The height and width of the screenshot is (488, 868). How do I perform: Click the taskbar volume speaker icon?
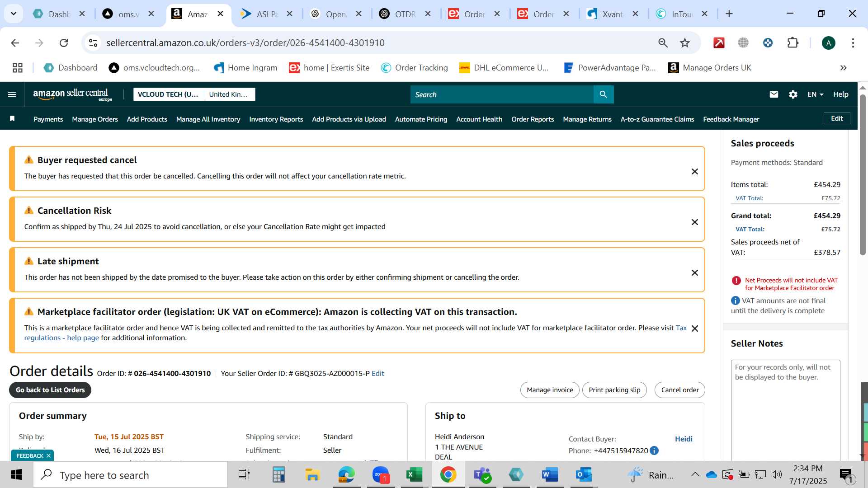tap(777, 474)
